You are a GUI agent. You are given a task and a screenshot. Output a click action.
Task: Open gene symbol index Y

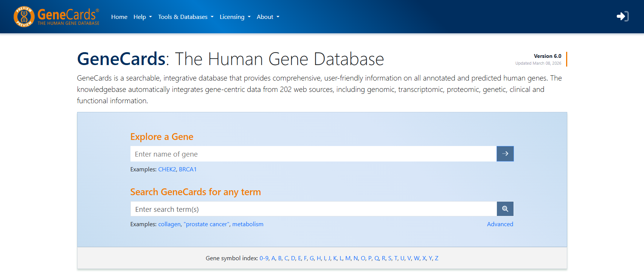430,258
